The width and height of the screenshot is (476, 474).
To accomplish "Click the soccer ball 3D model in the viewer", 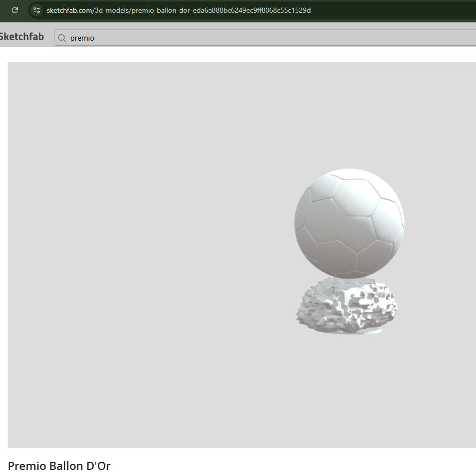I will [x=349, y=223].
